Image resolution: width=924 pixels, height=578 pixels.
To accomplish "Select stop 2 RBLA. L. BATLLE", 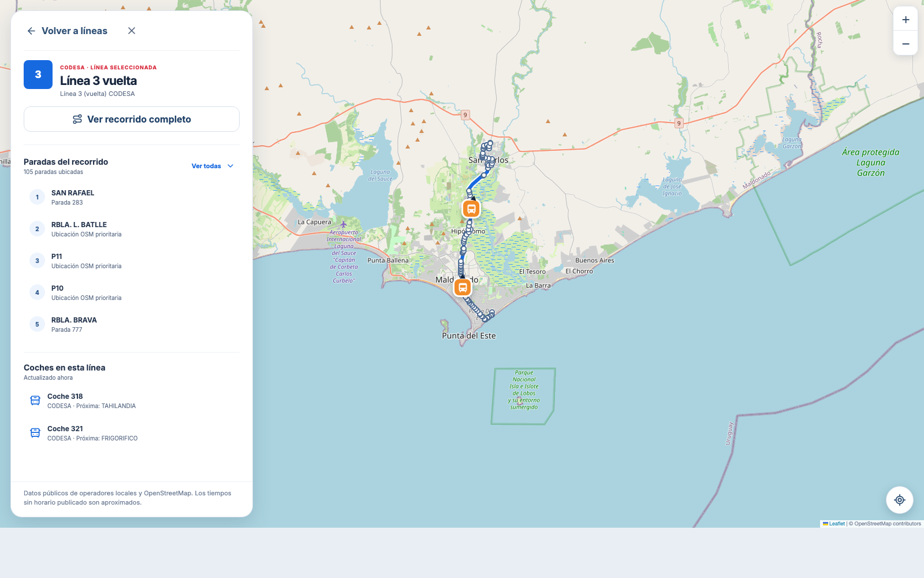I will pyautogui.click(x=132, y=229).
